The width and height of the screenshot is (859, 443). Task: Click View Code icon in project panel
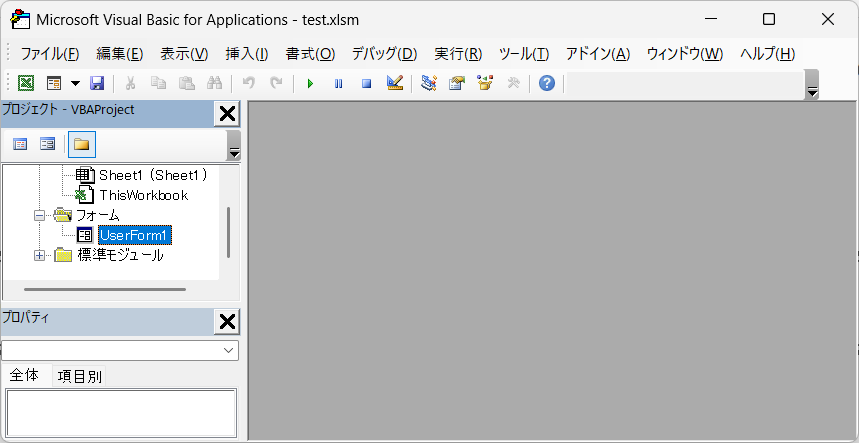click(20, 145)
